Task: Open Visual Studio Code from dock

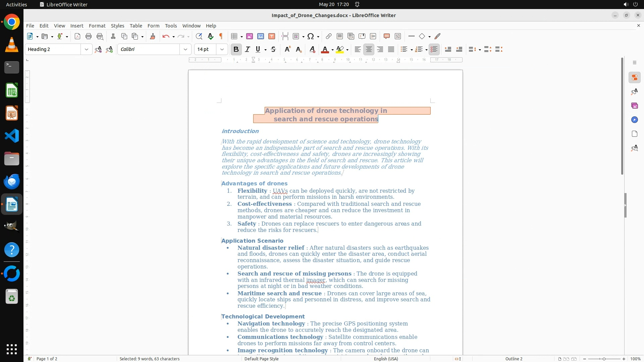Action: 12,136
